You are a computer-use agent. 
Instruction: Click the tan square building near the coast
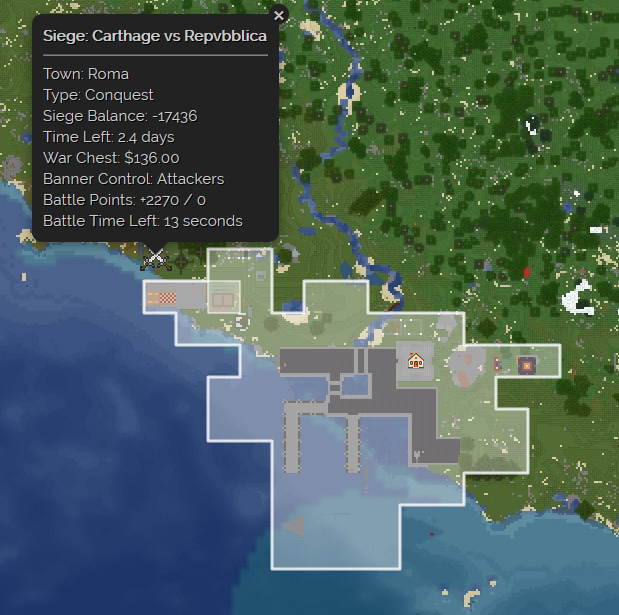coord(222,298)
